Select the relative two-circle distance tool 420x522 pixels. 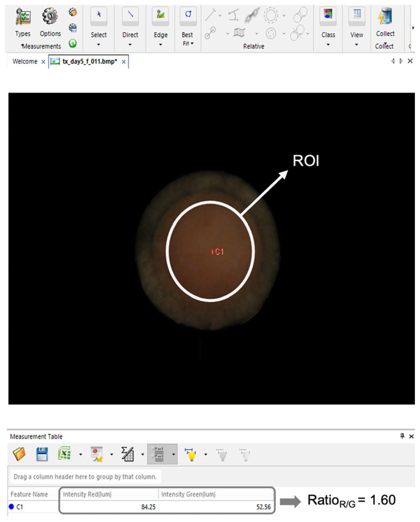[x=300, y=14]
